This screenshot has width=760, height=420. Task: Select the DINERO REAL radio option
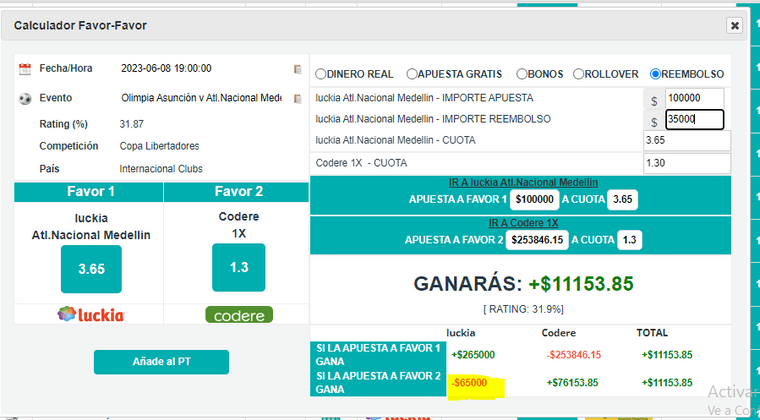pos(320,74)
